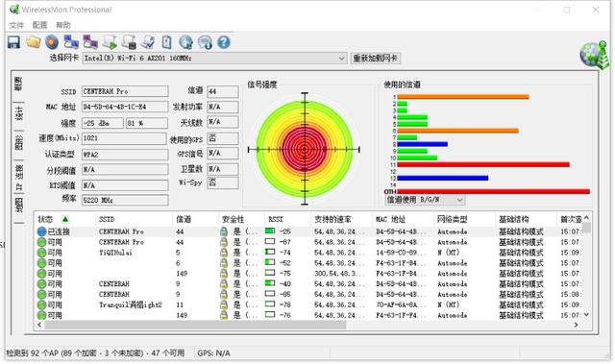Image resolution: width=615 pixels, height=364 pixels.
Task: Open the 文件 menu
Action: [16, 26]
